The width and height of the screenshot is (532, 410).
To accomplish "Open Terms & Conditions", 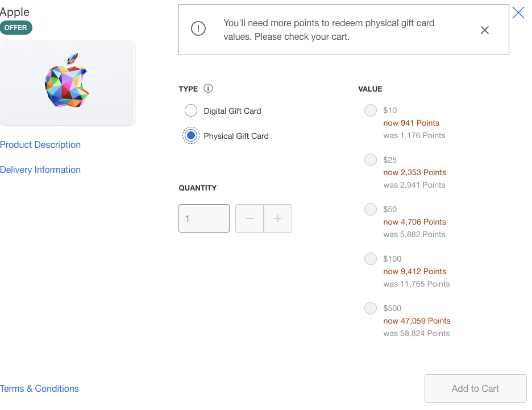I will pos(39,388).
